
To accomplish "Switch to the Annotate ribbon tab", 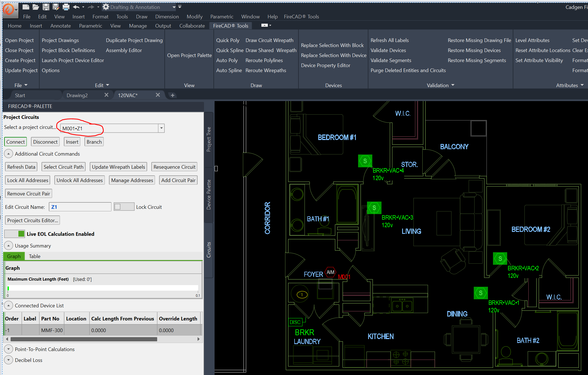I will (60, 26).
